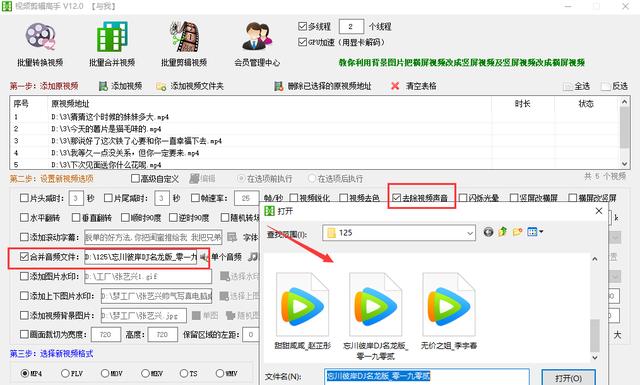Enable 视频锐化 checkbox
Image resolution: width=640 pixels, height=385 pixels.
[x=293, y=198]
